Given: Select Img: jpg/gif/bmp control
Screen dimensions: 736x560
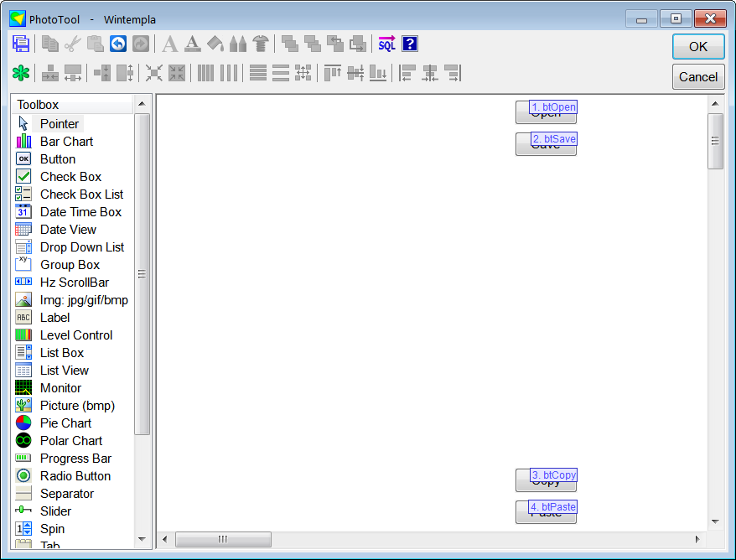Looking at the screenshot, I should click(x=84, y=300).
